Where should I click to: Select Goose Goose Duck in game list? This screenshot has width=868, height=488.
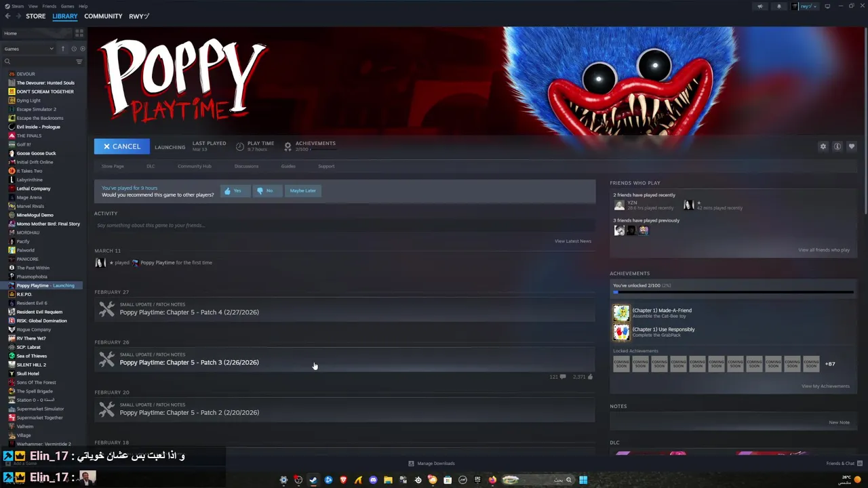[x=36, y=153]
